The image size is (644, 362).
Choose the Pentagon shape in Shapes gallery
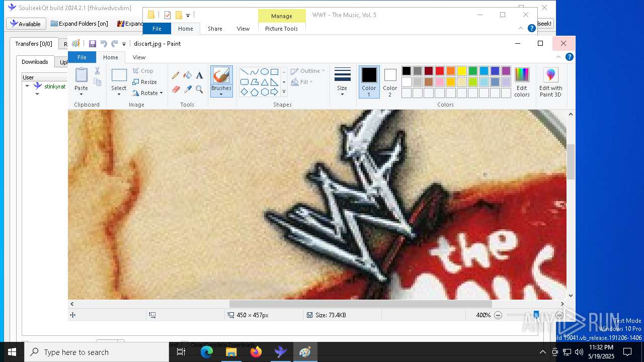[x=254, y=92]
